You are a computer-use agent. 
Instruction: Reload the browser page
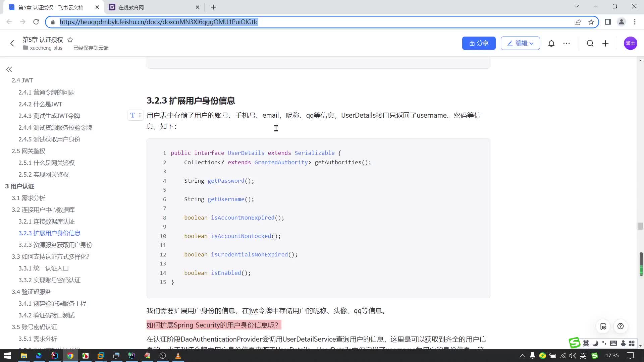[36, 22]
